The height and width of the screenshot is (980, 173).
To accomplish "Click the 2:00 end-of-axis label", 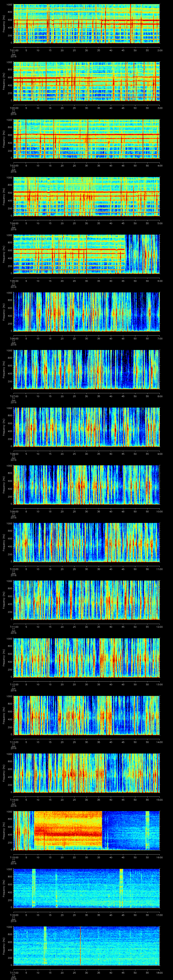I will tap(160, 50).
